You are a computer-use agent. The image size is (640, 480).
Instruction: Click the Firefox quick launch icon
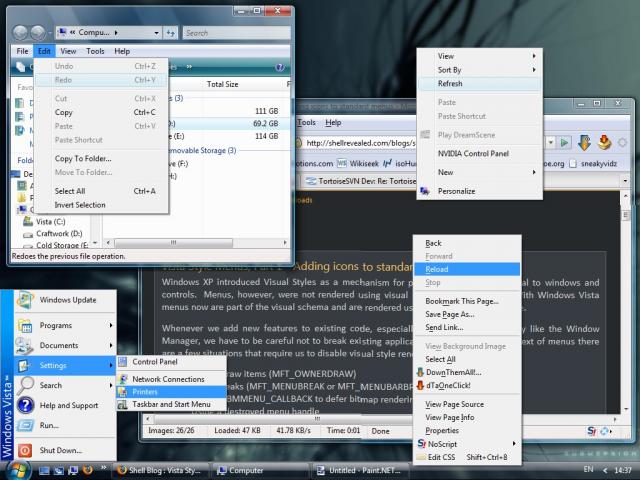(x=87, y=470)
